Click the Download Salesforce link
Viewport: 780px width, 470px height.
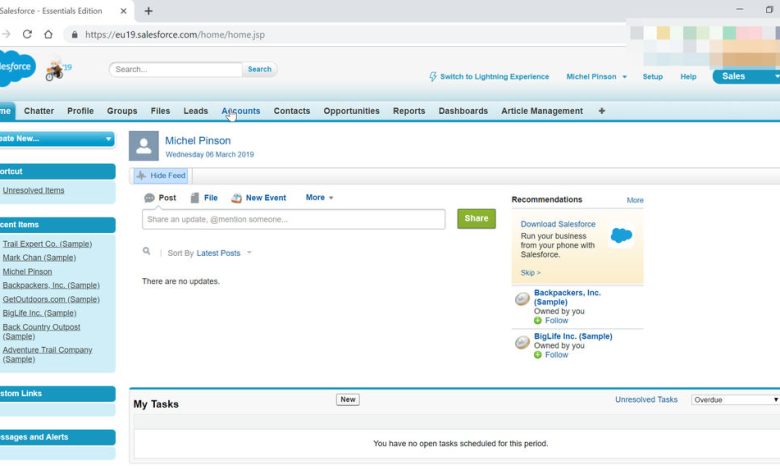point(558,224)
